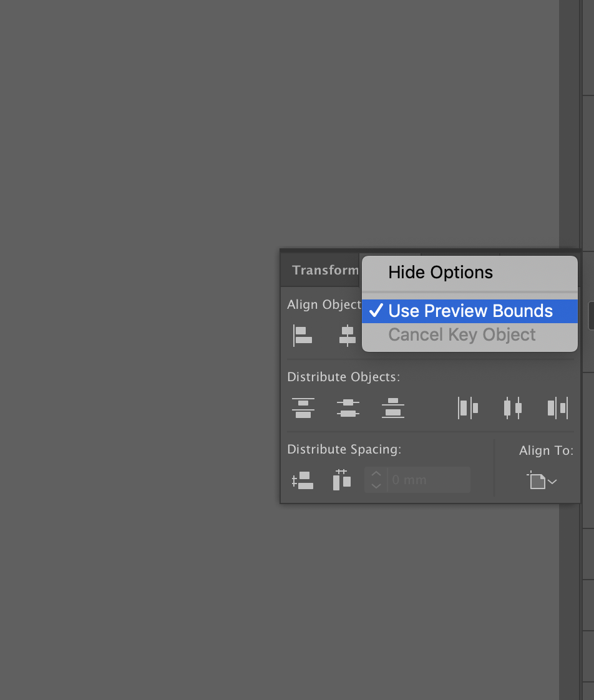Click Horizontal Distribute Right icon
This screenshot has height=700, width=594.
[557, 408]
